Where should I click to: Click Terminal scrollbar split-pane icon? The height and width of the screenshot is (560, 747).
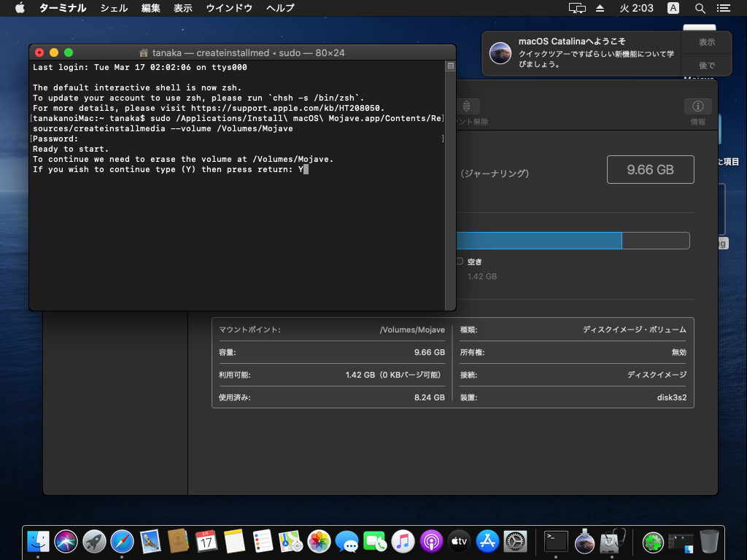[x=450, y=66]
